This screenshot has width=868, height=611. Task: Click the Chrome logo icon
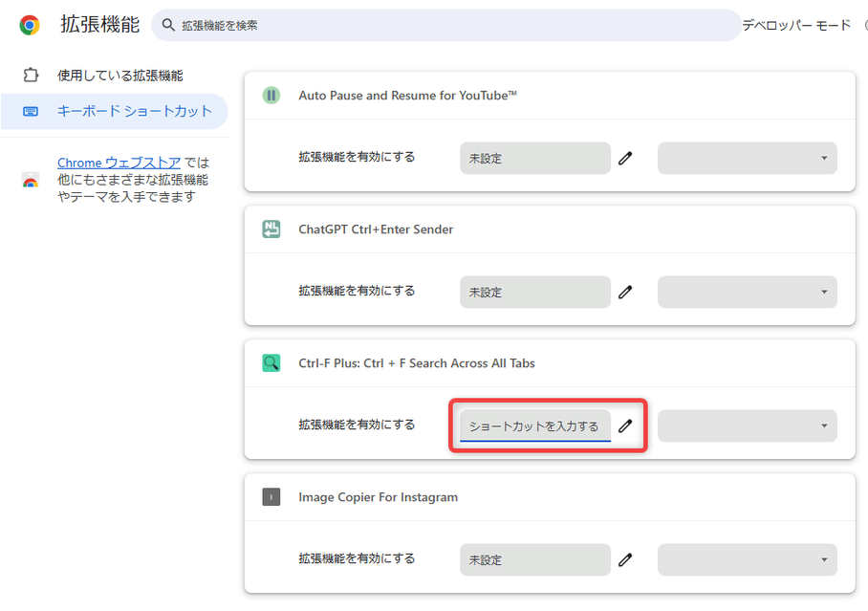pos(30,25)
